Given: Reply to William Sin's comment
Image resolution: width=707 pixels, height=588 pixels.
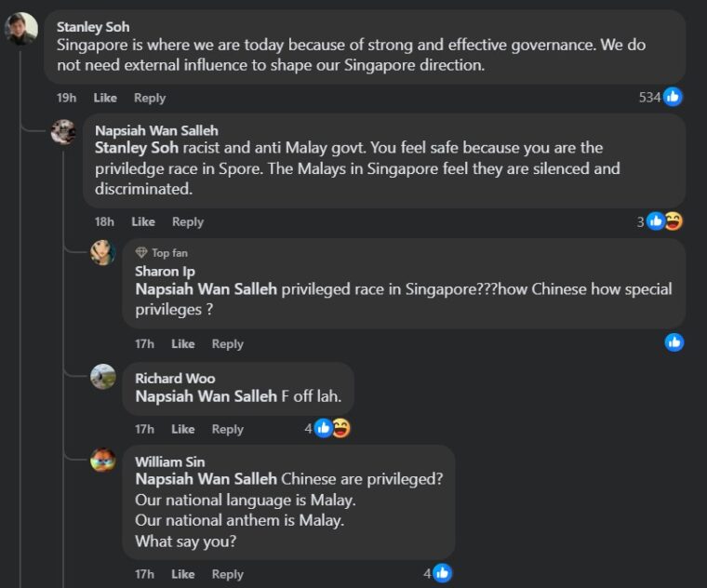Looking at the screenshot, I should click(227, 574).
